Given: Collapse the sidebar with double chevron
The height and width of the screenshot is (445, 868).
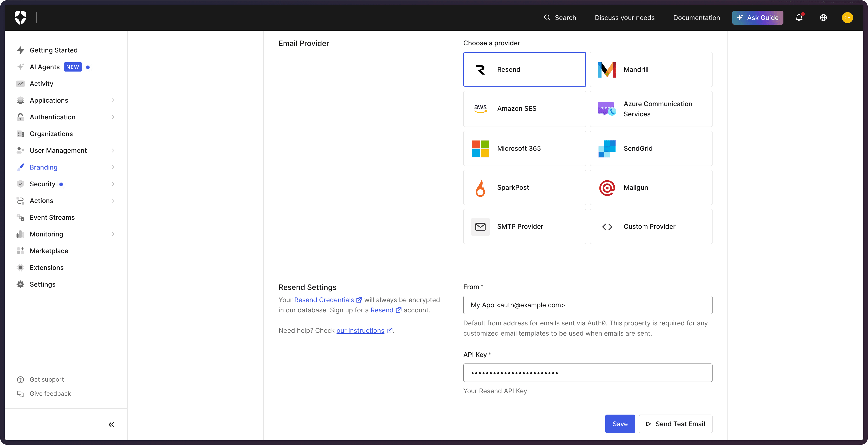Looking at the screenshot, I should 111,425.
